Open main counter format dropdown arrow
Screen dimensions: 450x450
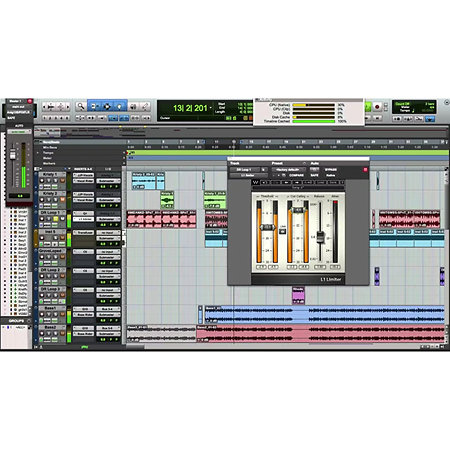[211, 107]
